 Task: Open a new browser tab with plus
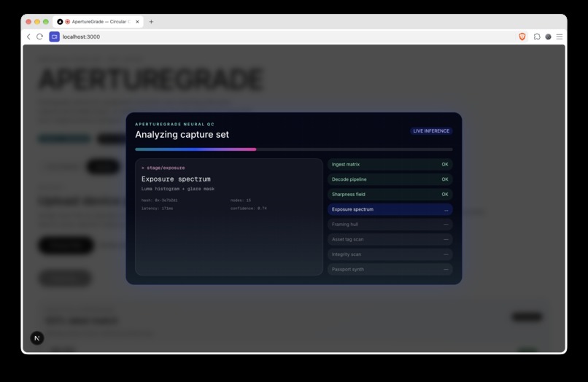151,22
